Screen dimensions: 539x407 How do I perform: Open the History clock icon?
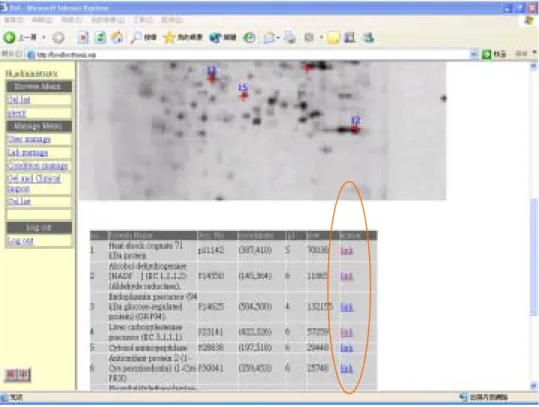pyautogui.click(x=249, y=37)
